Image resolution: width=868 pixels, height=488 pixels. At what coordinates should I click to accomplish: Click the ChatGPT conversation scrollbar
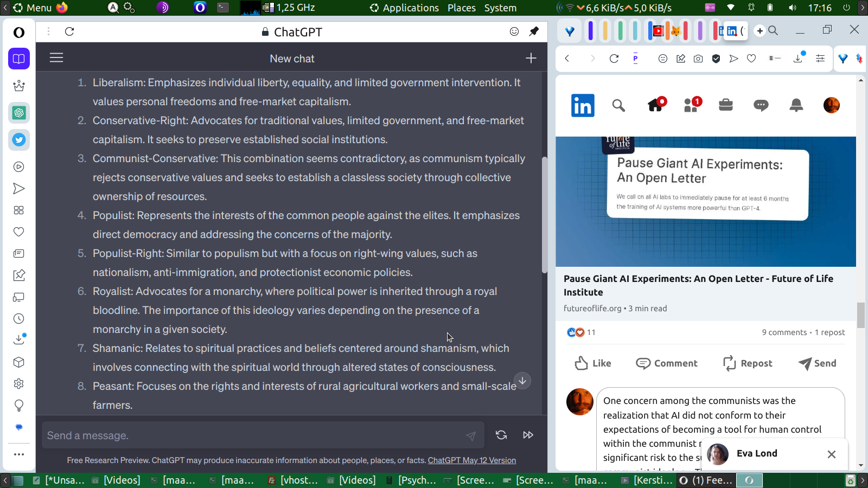(544, 215)
